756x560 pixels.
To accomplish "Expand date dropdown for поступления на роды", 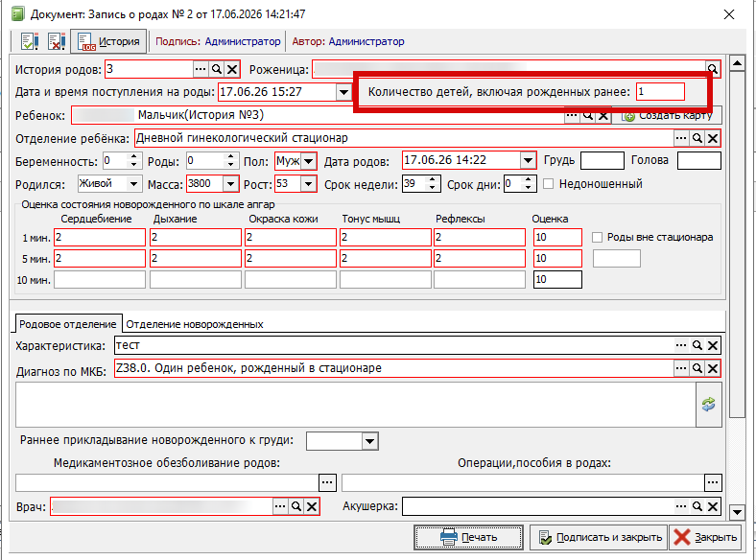I will click(x=343, y=92).
